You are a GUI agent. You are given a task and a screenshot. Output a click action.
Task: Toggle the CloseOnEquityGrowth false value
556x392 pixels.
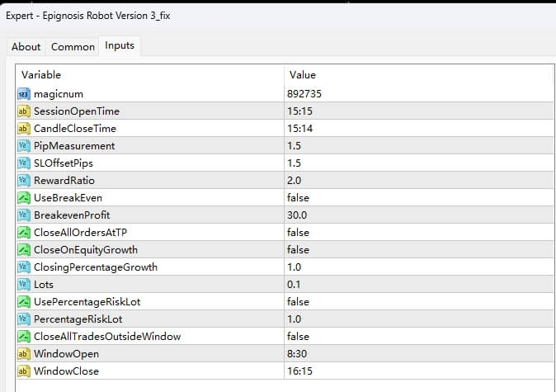(x=298, y=250)
